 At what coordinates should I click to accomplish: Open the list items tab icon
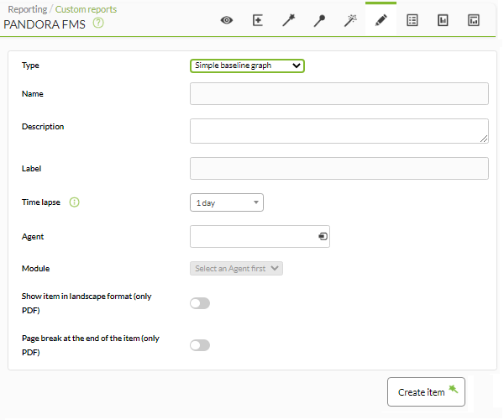point(412,20)
